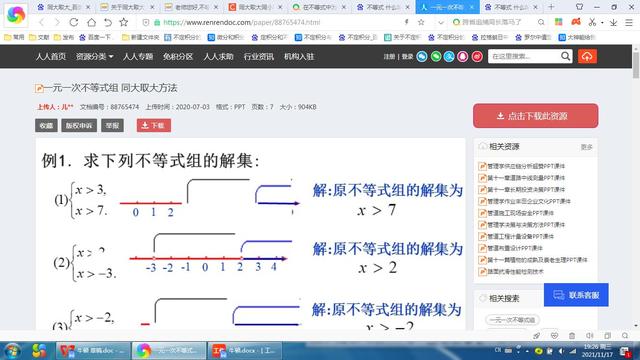The image size is (640, 360).
Task: Click the magnifier icon in site search
Action: [x=565, y=56]
